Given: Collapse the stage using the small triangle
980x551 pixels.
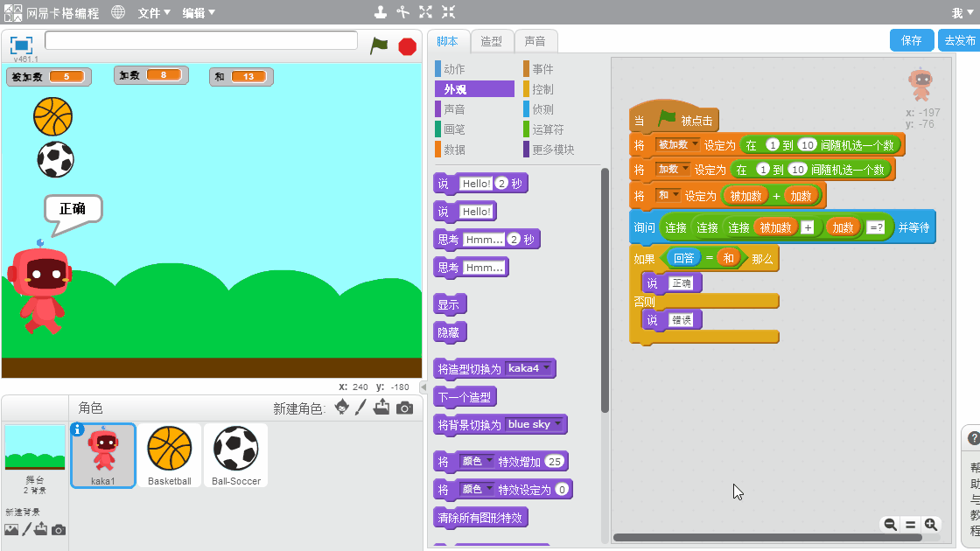Looking at the screenshot, I should [423, 387].
